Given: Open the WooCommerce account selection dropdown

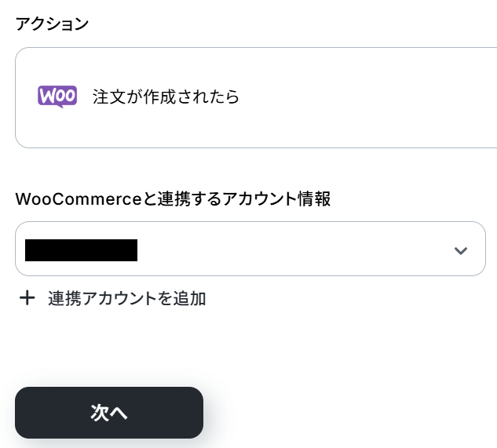Looking at the screenshot, I should [250, 249].
